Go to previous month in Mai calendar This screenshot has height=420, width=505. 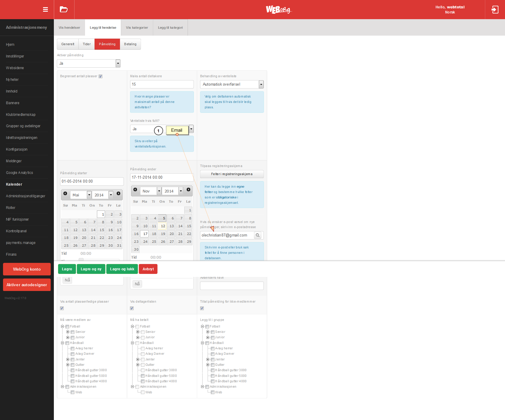(x=65, y=193)
